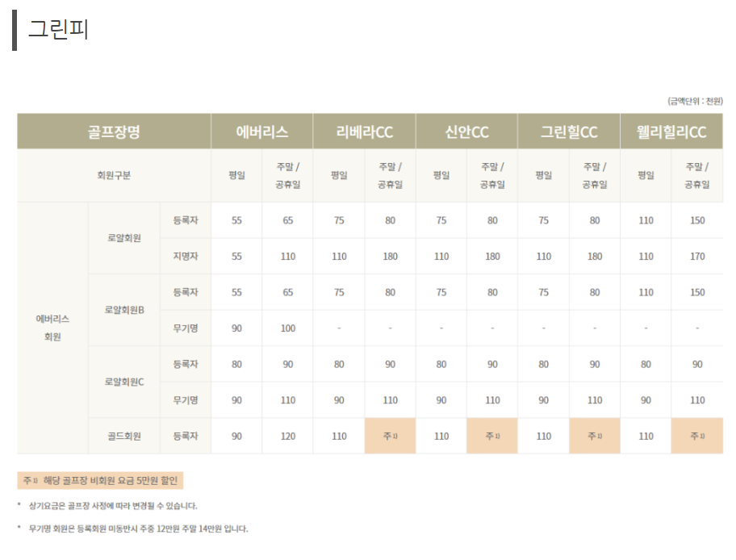This screenshot has height=560, width=736.
Task: Click the 120 value in the 골드회원 row
Action: click(288, 436)
